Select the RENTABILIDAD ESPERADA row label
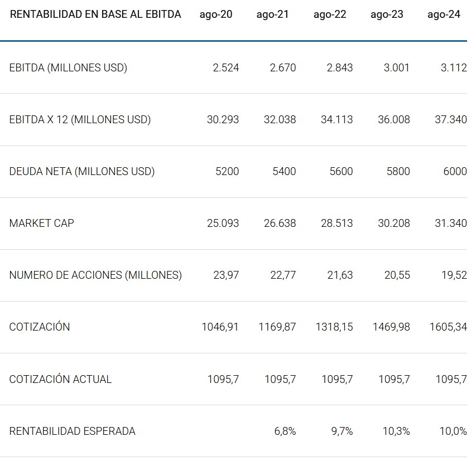 [72, 431]
